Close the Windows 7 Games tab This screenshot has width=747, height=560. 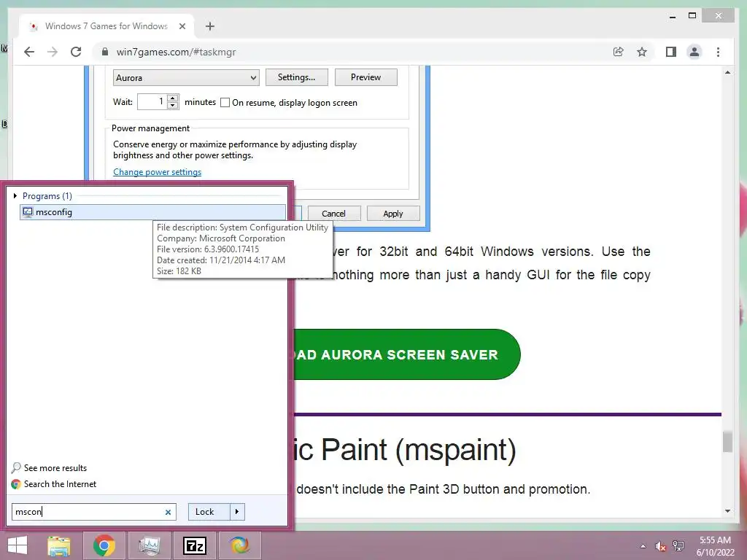182,26
